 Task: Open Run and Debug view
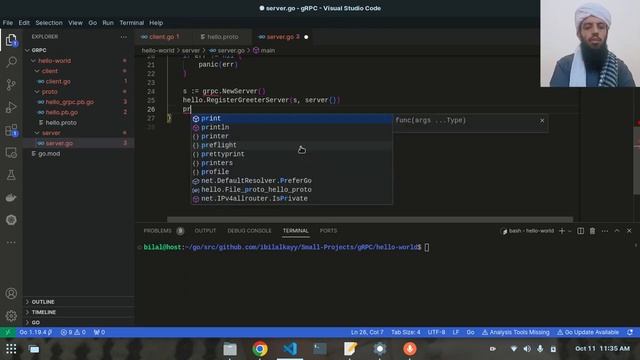pyautogui.click(x=11, y=107)
